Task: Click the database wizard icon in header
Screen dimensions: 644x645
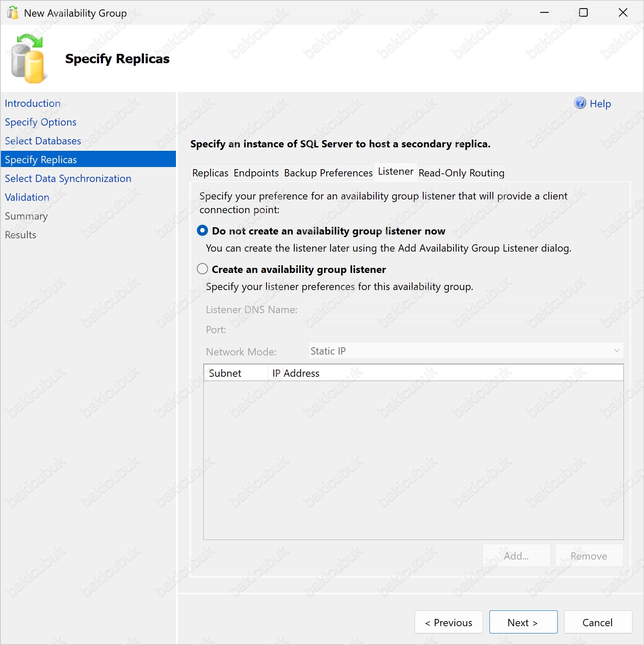Action: pos(28,59)
